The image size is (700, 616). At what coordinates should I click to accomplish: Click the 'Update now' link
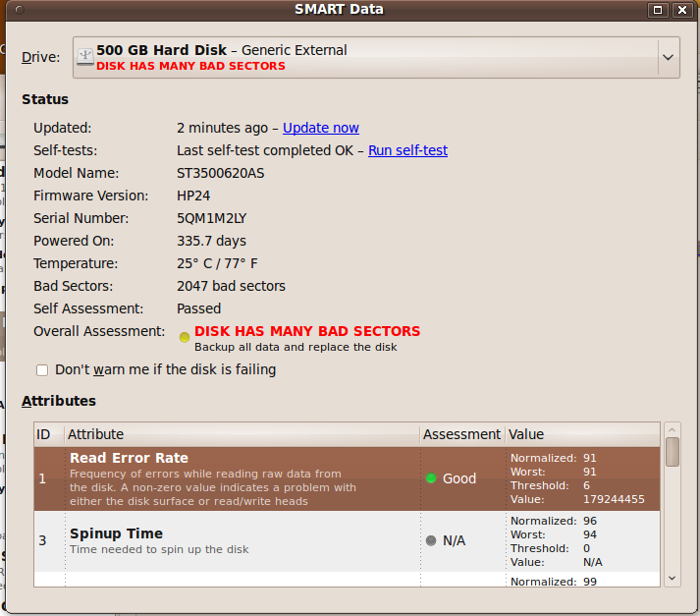click(321, 128)
